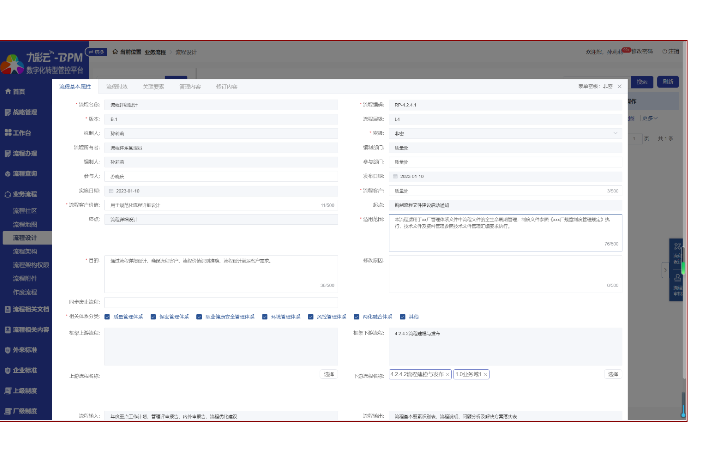
Task: Open the 更多 dropdown behind the dialog
Action: 650,118
